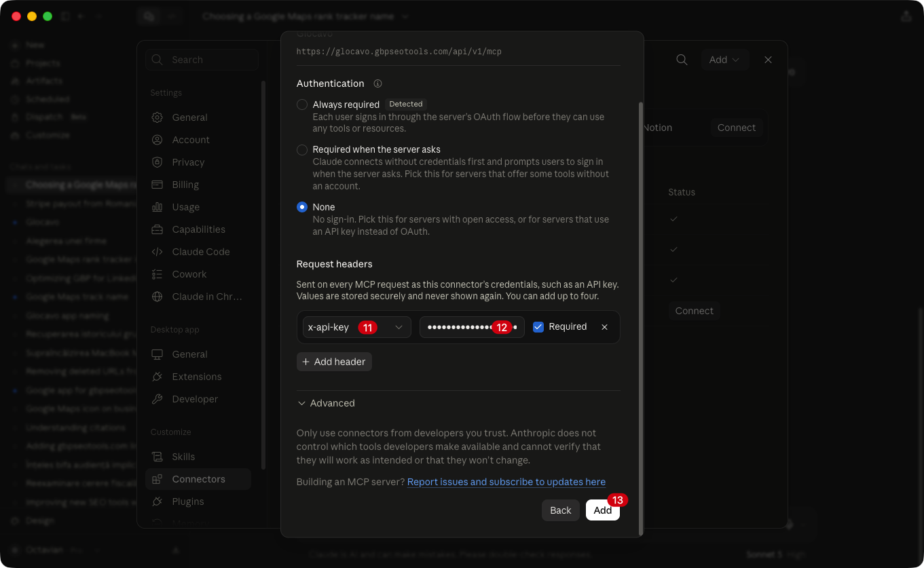Uncheck the Required checkbox for x-api-key
The width and height of the screenshot is (924, 568).
coord(538,326)
